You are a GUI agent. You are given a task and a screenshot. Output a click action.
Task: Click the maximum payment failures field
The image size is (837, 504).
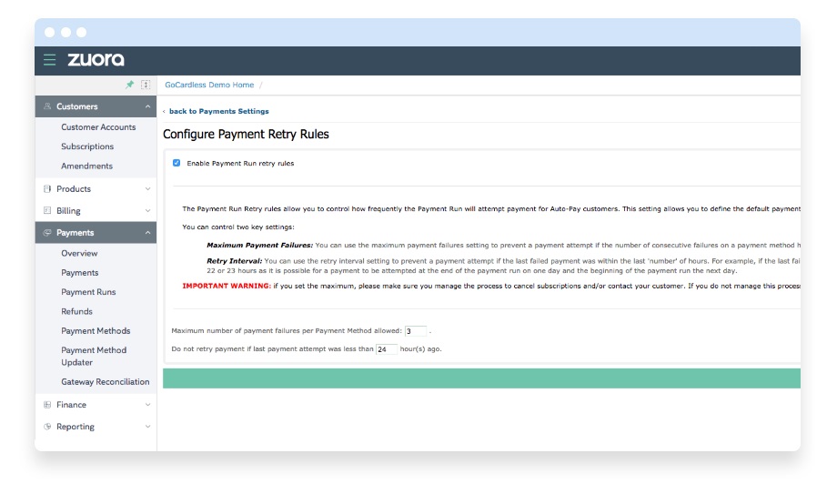click(415, 330)
